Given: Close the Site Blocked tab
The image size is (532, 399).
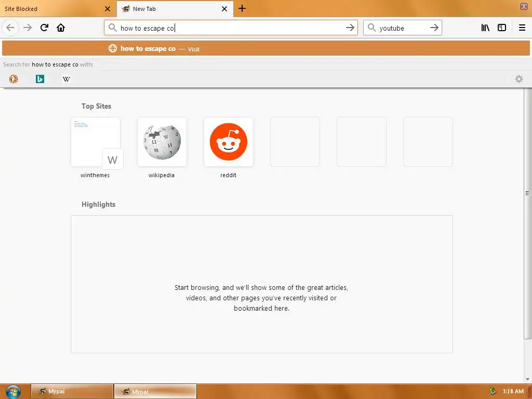Looking at the screenshot, I should coord(108,9).
